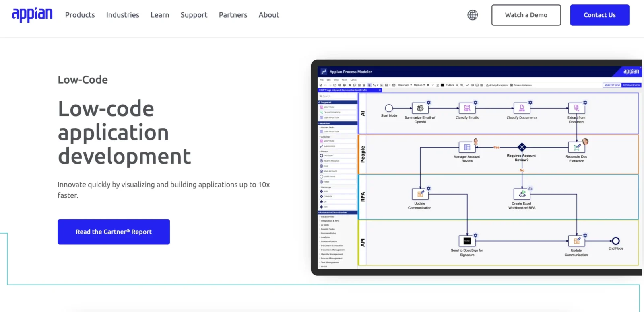Open the Learn menu

[160, 15]
